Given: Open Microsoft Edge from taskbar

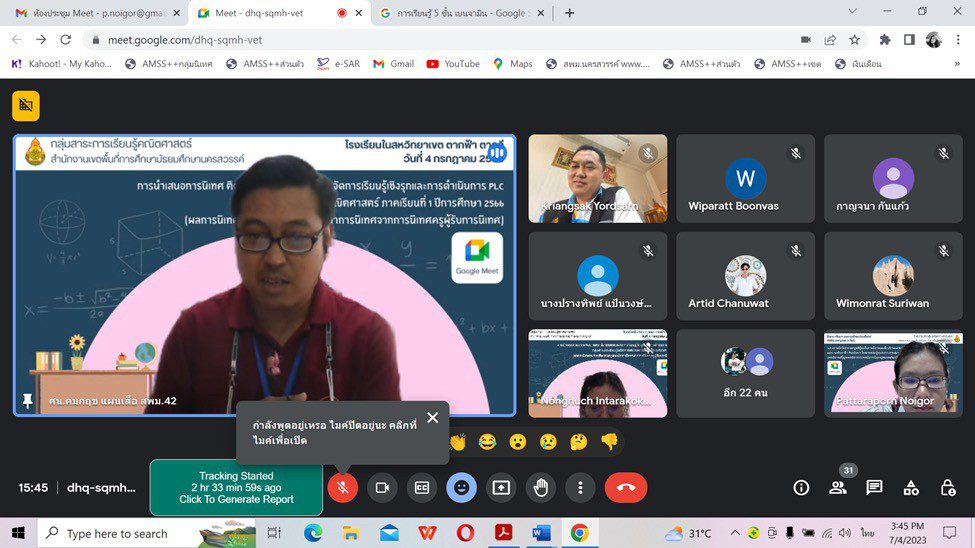Looking at the screenshot, I should (x=313, y=533).
